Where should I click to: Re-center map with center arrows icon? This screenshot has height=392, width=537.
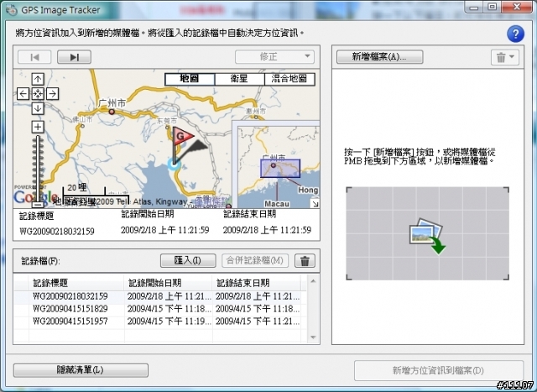pos(38,93)
